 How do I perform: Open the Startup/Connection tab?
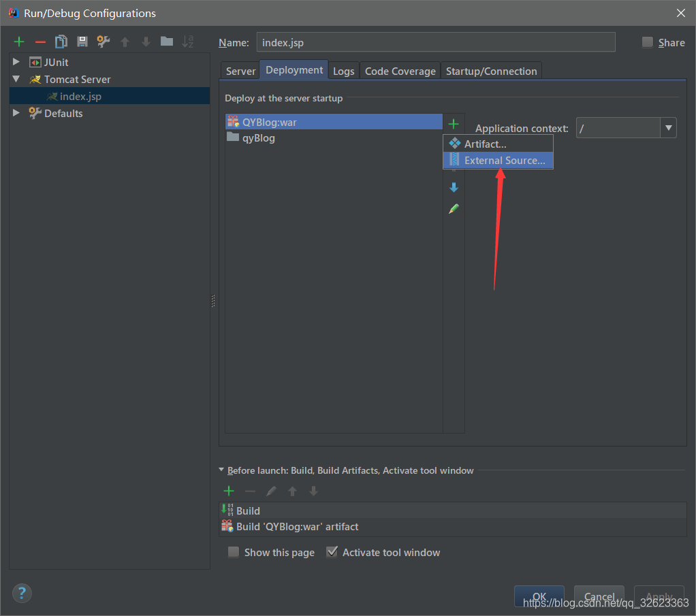(492, 71)
